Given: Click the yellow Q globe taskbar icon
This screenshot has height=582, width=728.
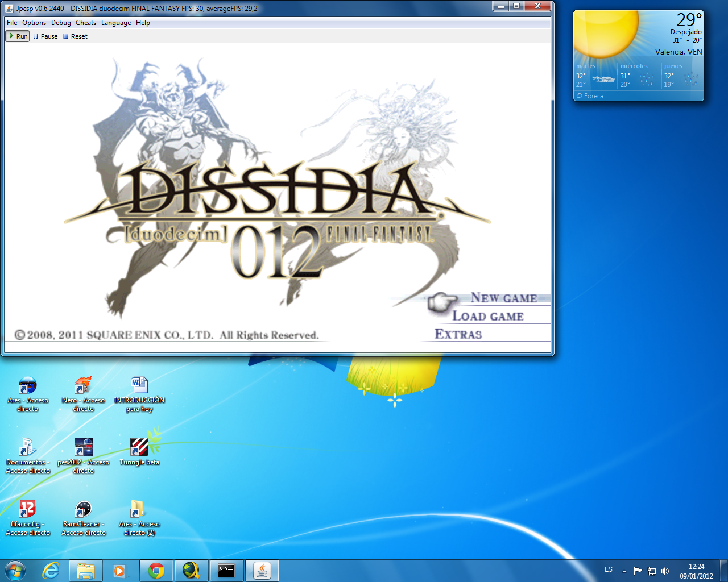Looking at the screenshot, I should tap(192, 571).
